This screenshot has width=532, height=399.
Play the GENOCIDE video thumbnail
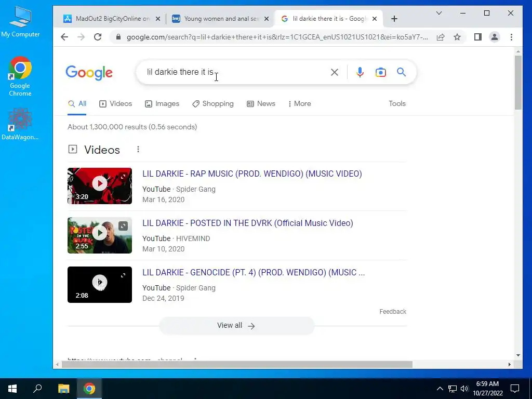(x=99, y=284)
